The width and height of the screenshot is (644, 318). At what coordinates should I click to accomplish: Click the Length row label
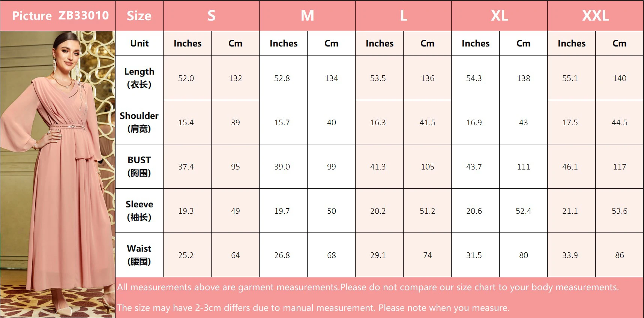pos(139,78)
